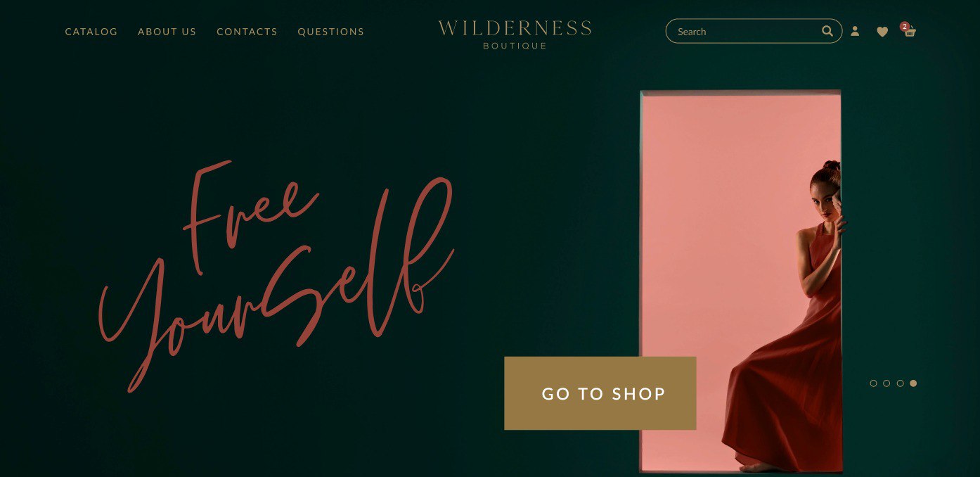Select the filled fourth carousel dot
This screenshot has height=477, width=980.
pyautogui.click(x=913, y=383)
